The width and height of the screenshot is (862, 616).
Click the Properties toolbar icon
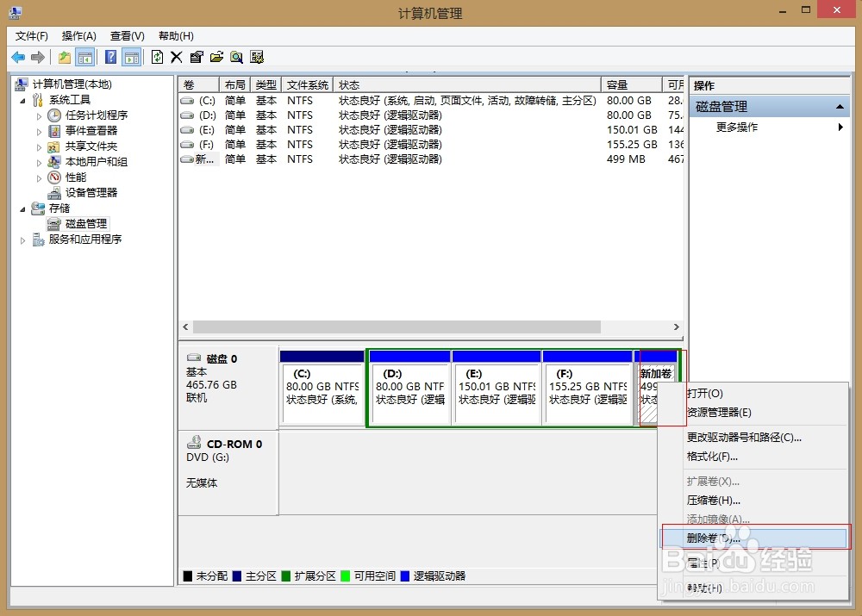[196, 57]
